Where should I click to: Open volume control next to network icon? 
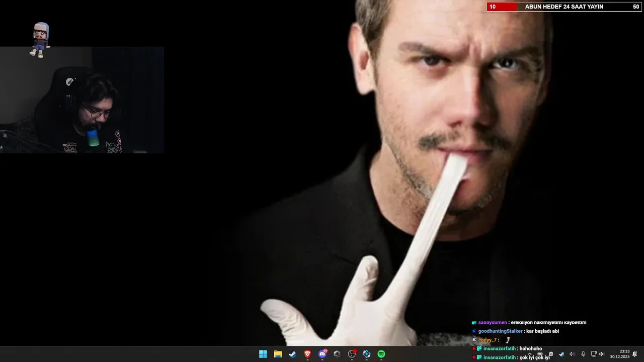(x=601, y=354)
